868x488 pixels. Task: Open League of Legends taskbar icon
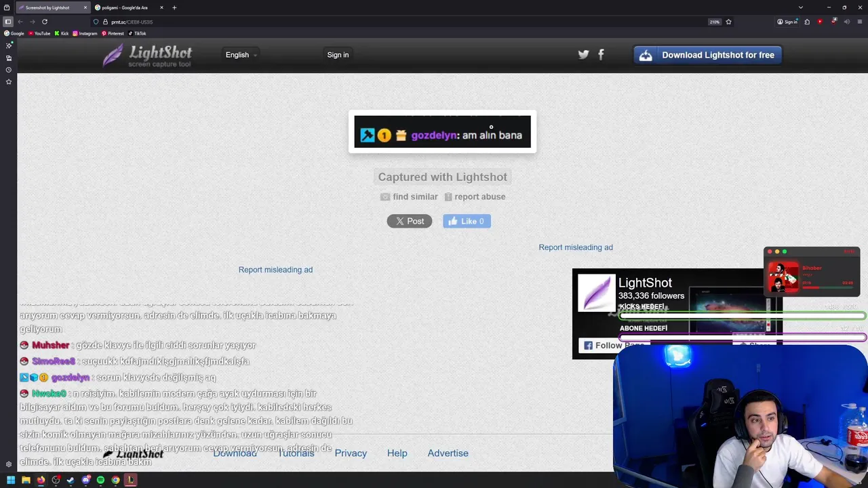(x=130, y=480)
